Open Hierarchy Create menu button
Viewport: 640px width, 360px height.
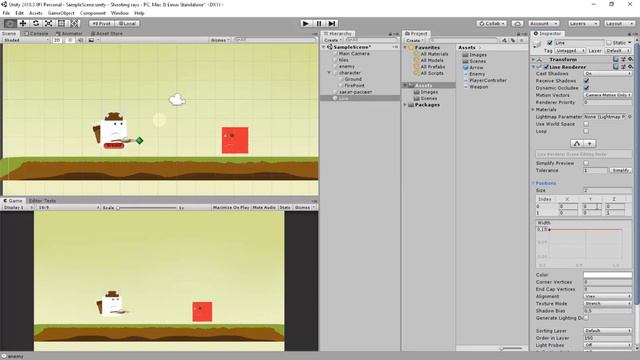333,40
